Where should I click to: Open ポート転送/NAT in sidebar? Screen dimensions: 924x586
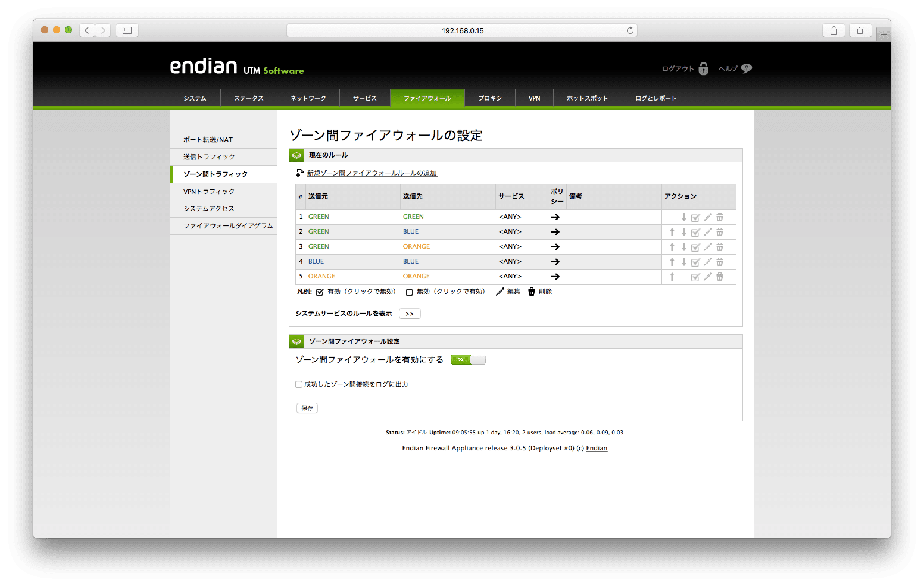[x=224, y=140]
